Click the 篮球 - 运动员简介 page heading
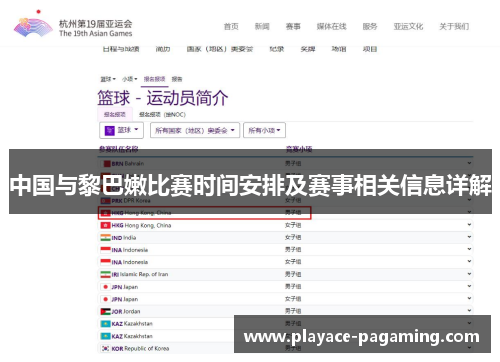This screenshot has width=500, height=362. pyautogui.click(x=163, y=98)
